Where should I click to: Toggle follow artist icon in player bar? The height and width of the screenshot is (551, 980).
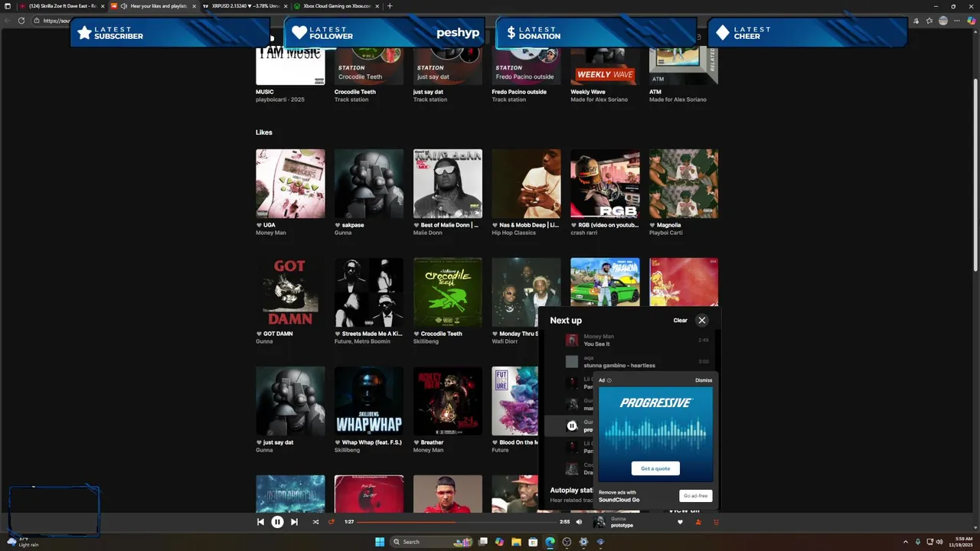coord(698,522)
